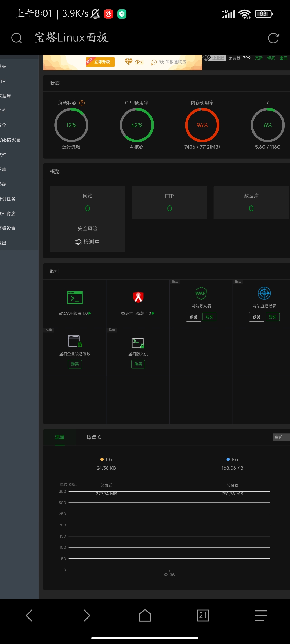Open the browser hamburger menu
Screen dimensions: 290x644
pos(261,615)
